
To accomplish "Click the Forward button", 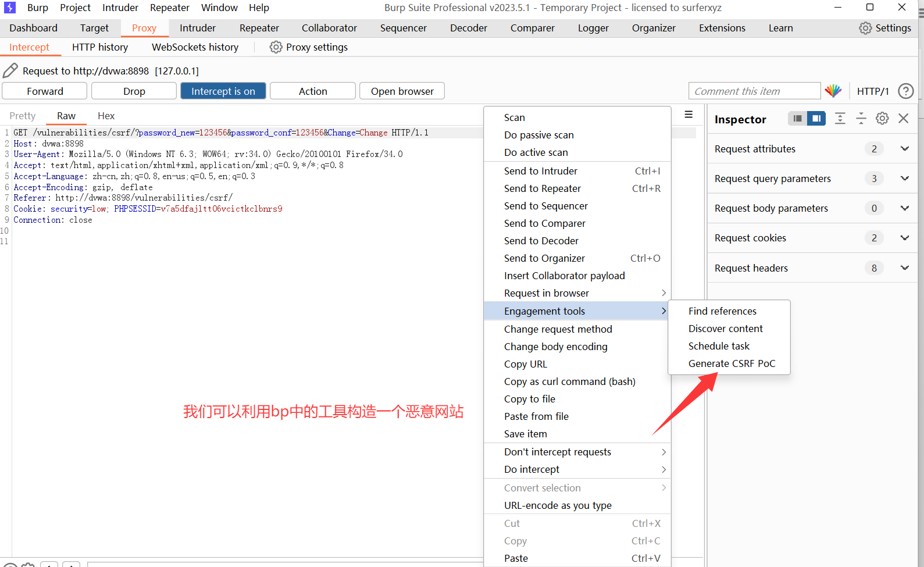I will pyautogui.click(x=45, y=91).
